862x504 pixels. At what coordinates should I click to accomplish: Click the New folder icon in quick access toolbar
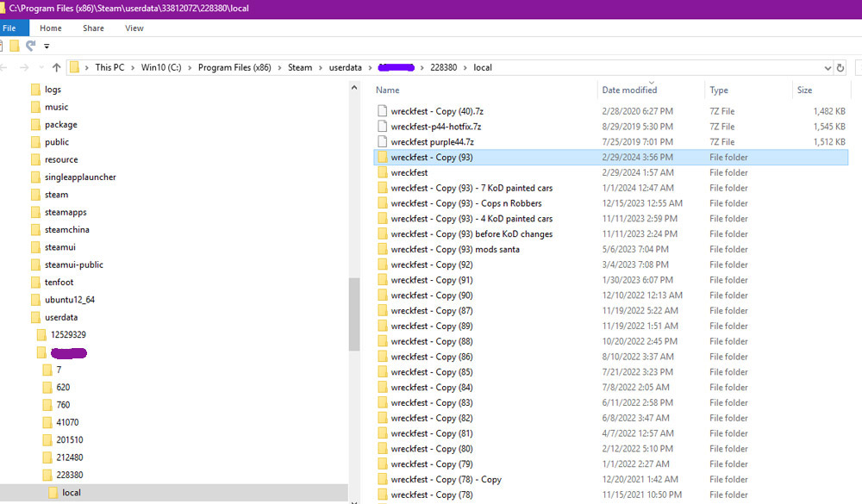click(15, 47)
